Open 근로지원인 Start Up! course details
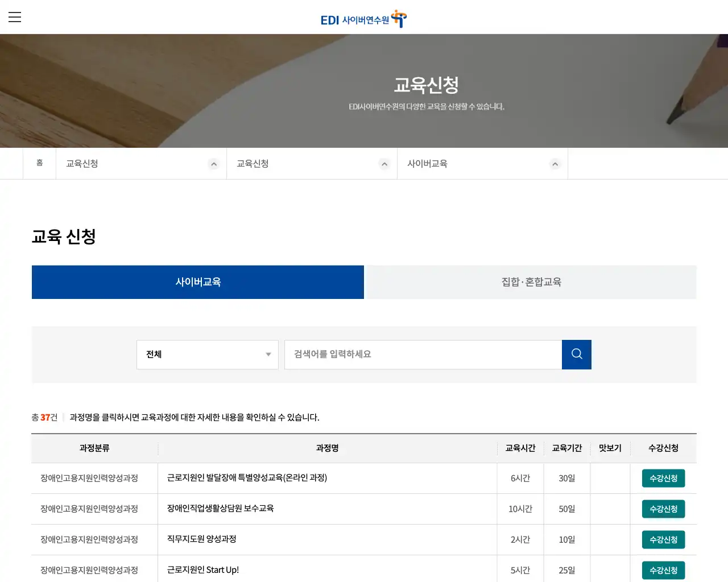 [203, 570]
